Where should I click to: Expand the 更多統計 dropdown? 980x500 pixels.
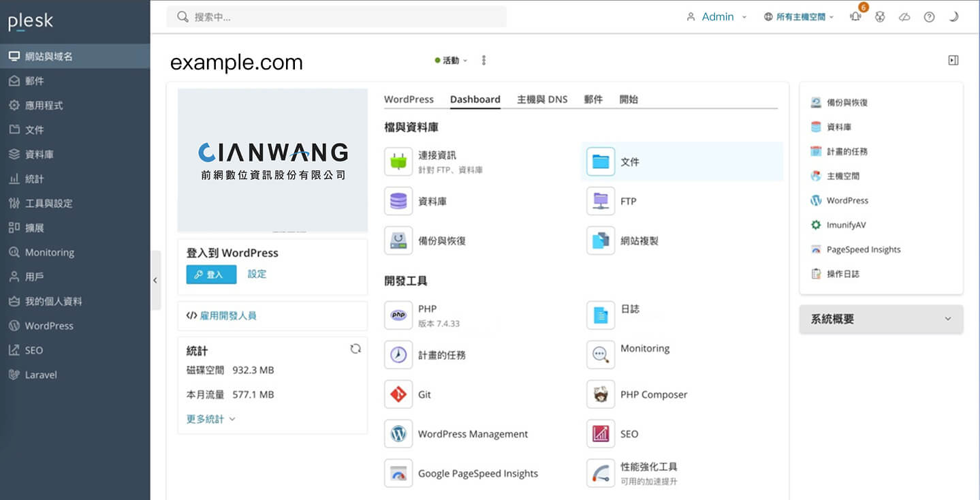tap(210, 419)
